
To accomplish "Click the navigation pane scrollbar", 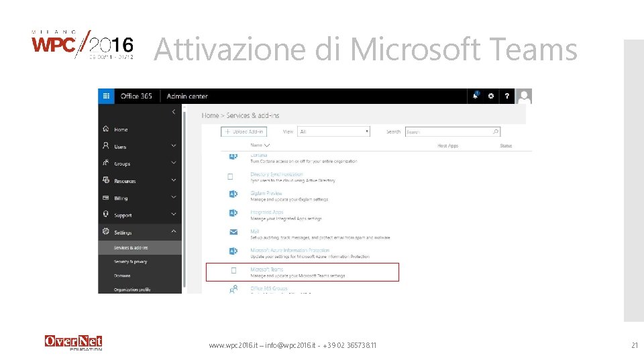I will pos(184,199).
